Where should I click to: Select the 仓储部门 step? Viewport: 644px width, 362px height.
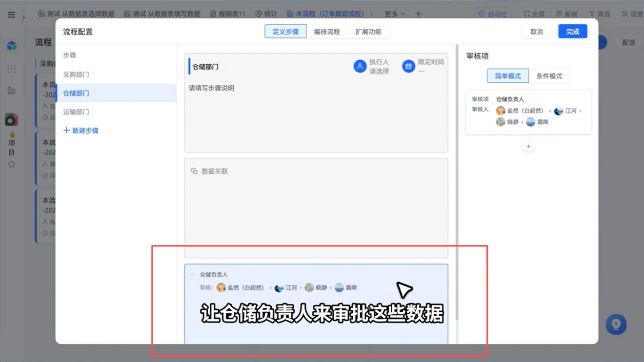click(116, 93)
